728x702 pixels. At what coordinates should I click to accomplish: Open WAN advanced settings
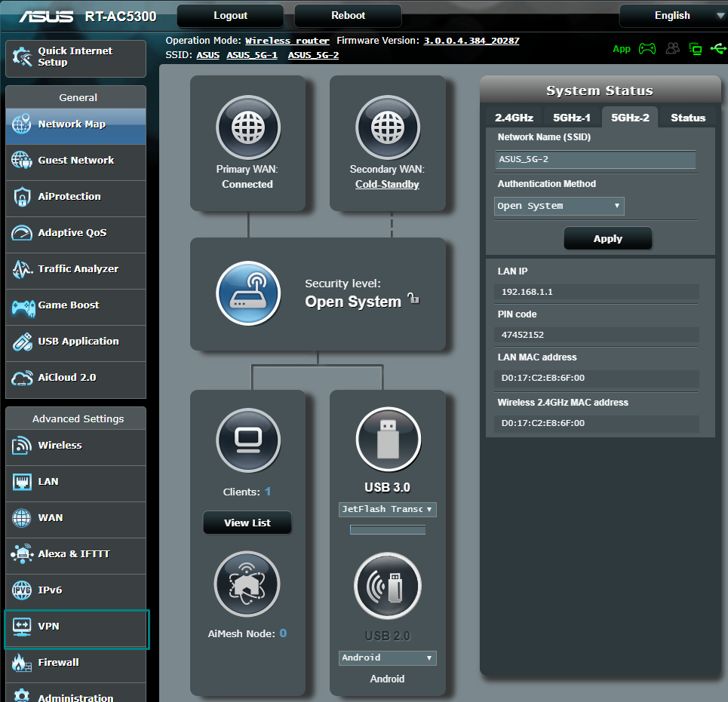point(75,518)
